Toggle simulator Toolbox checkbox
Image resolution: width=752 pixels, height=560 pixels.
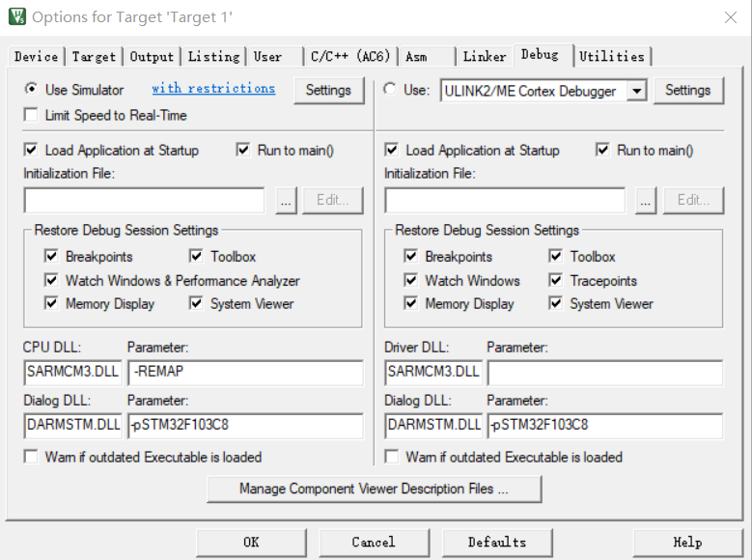pyautogui.click(x=196, y=256)
